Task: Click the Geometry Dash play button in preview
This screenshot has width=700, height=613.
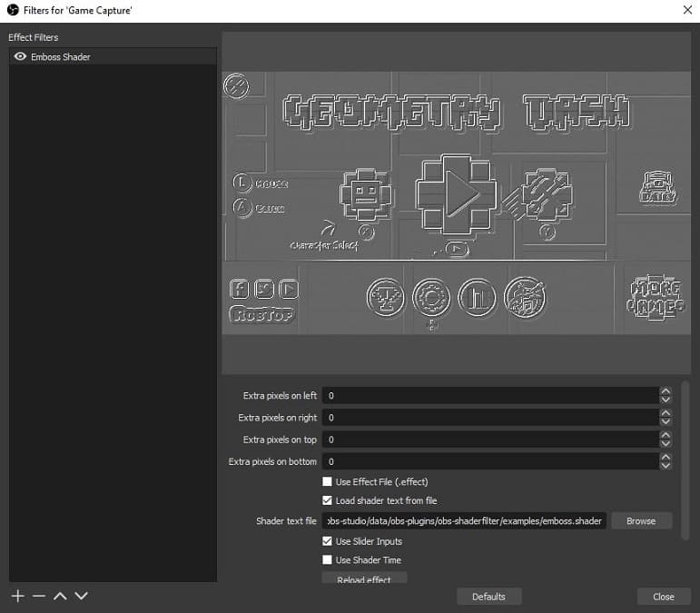Action: (x=457, y=194)
